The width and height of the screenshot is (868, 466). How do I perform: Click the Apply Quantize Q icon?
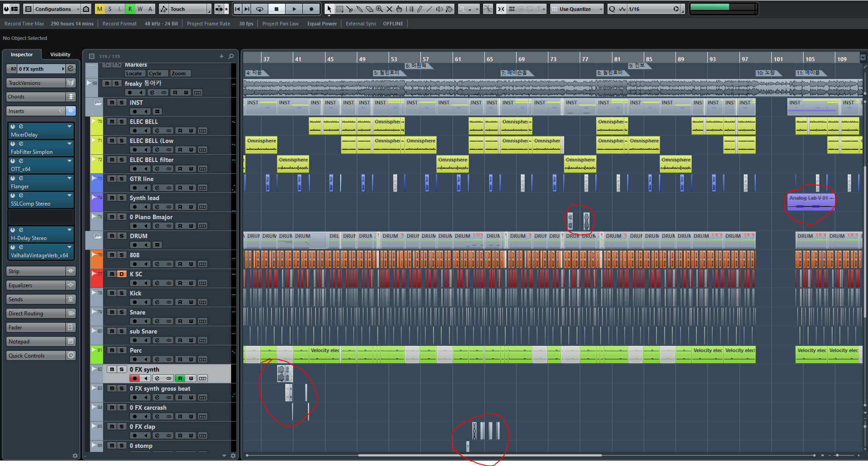click(612, 9)
